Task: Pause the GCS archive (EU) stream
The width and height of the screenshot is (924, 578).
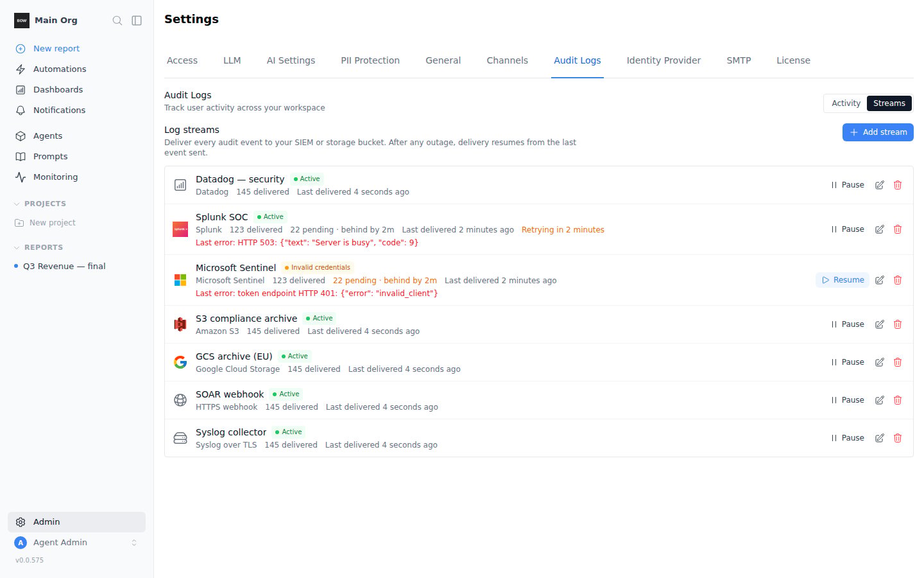Action: [848, 362]
